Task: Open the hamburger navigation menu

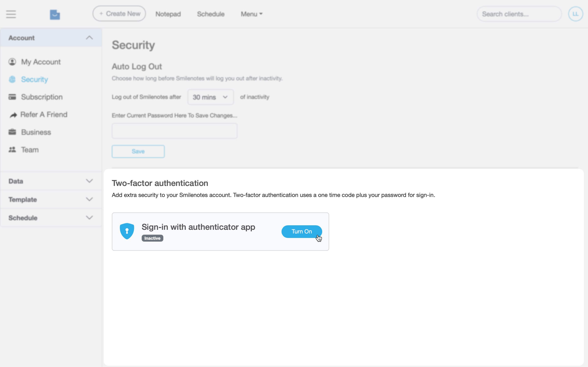Action: point(11,14)
